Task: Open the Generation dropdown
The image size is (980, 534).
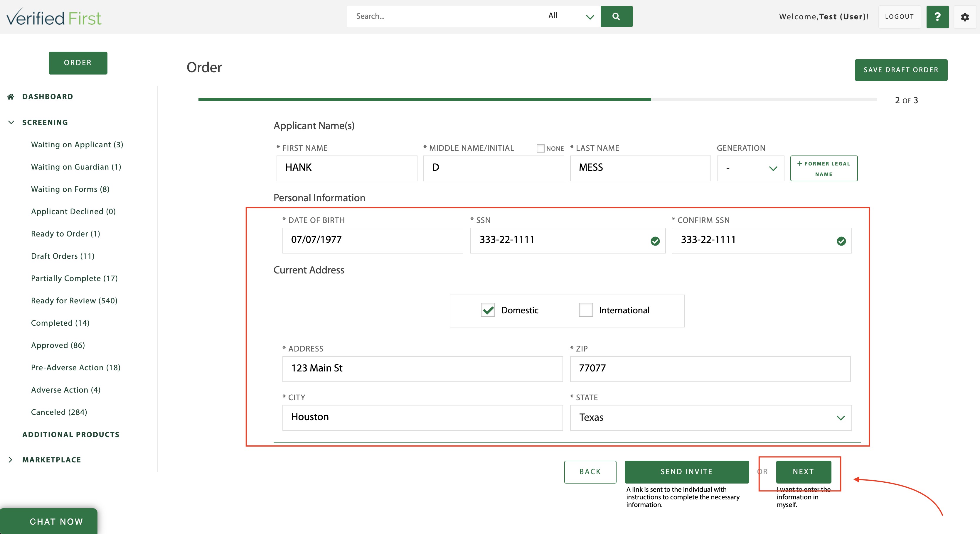Action: (750, 168)
